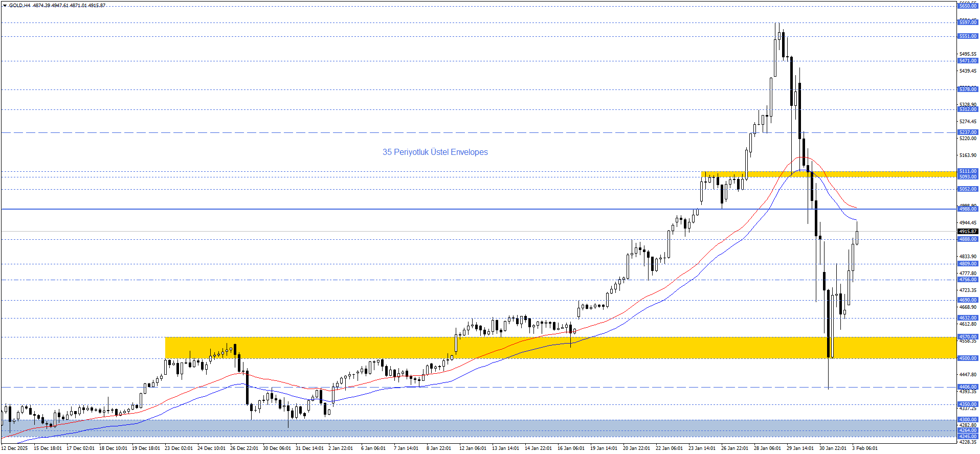Click the 7 Jan 14:01 time axis label
The width and height of the screenshot is (980, 454).
(406, 448)
